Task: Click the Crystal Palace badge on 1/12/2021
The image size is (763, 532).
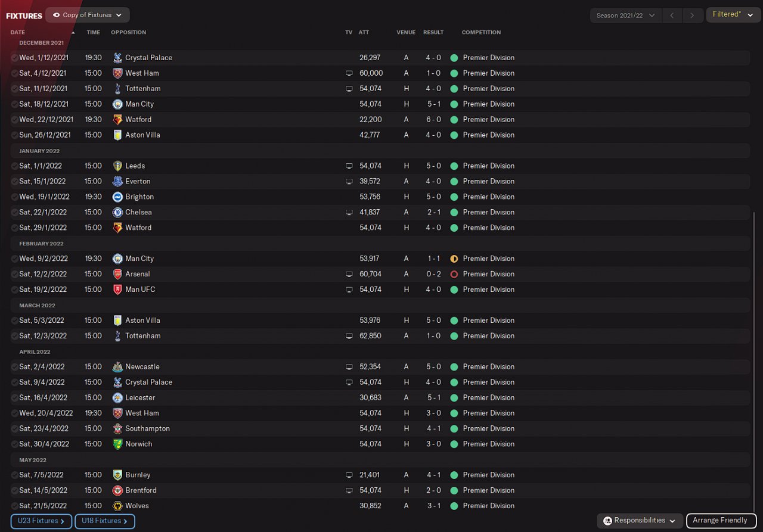Action: coord(117,58)
